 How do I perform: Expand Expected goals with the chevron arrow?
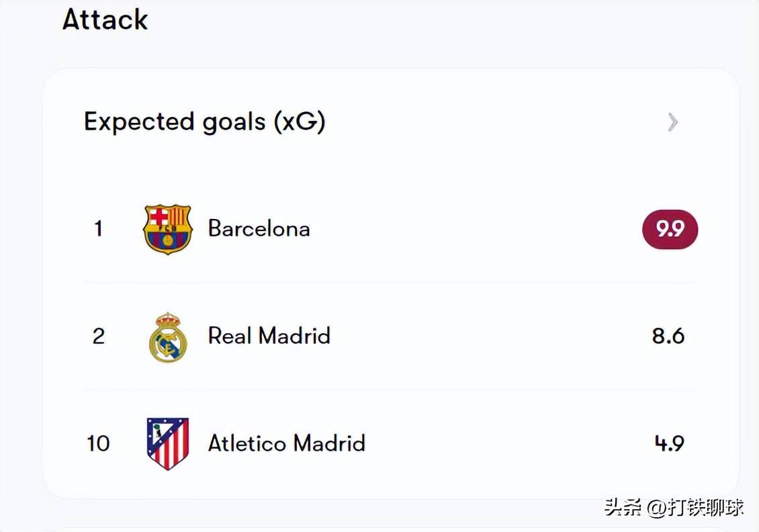click(672, 122)
